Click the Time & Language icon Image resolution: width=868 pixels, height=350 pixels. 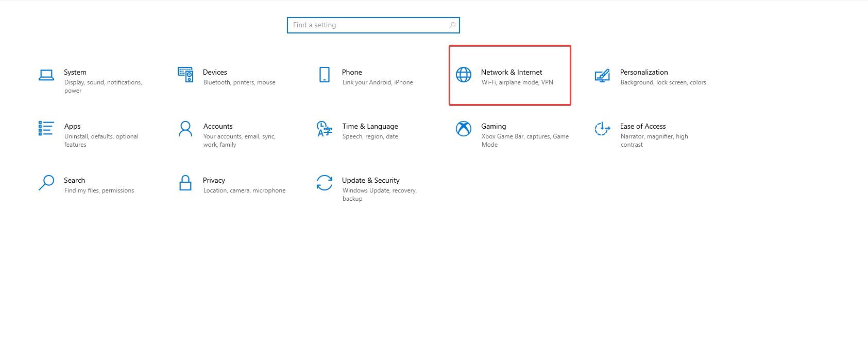[x=325, y=129]
